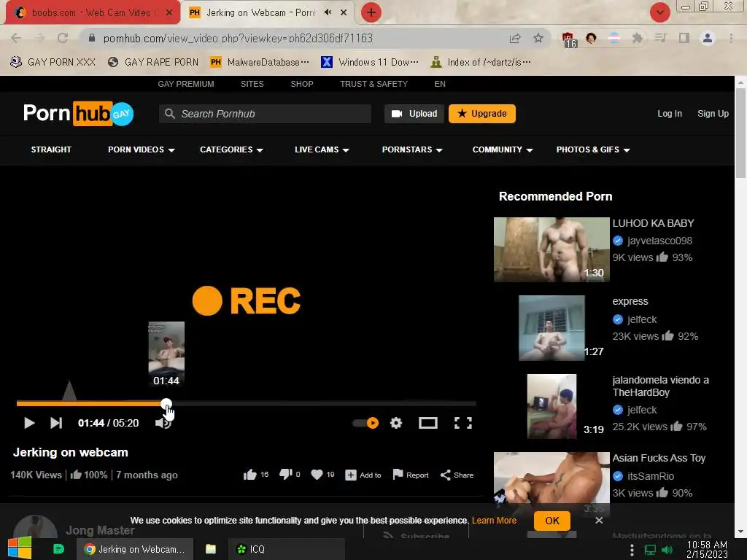Open the red tab search dropdown button
747x560 pixels.
click(659, 12)
